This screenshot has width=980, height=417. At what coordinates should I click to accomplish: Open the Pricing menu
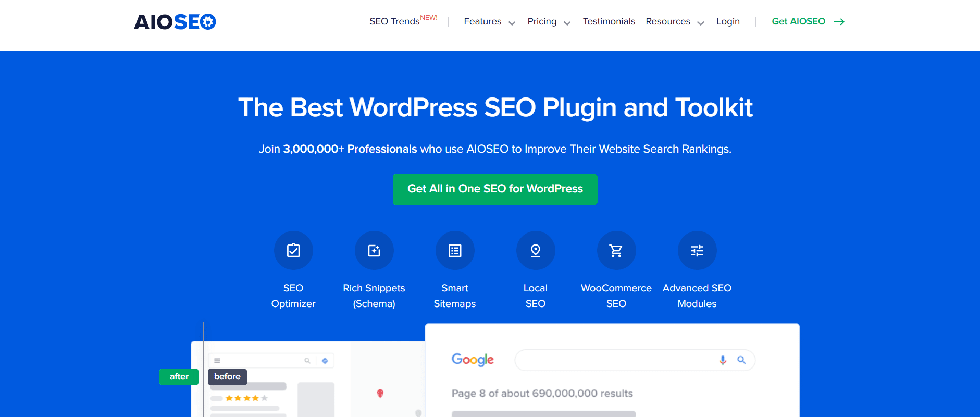[542, 21]
